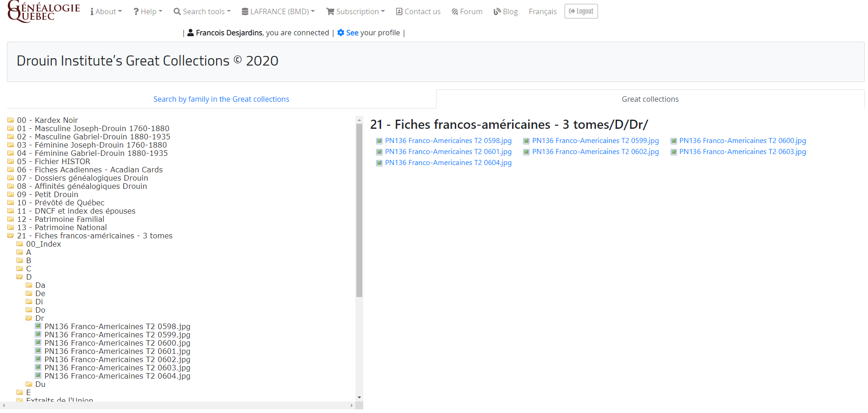Open the About dropdown menu

pyautogui.click(x=106, y=11)
